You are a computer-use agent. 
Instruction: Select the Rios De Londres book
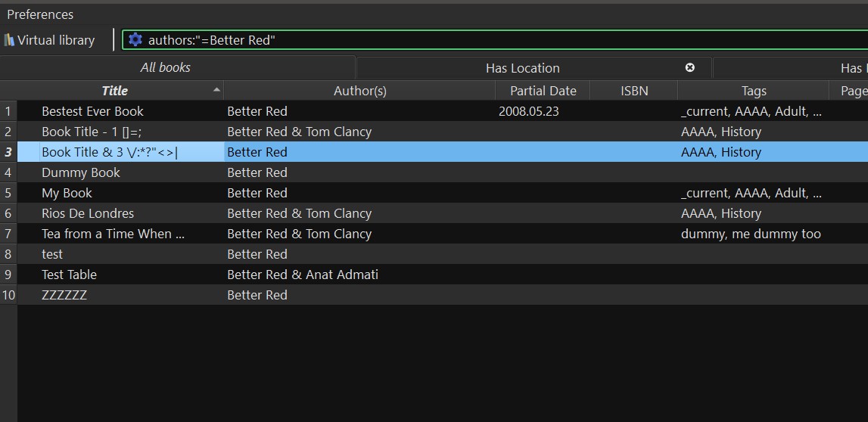pos(87,213)
